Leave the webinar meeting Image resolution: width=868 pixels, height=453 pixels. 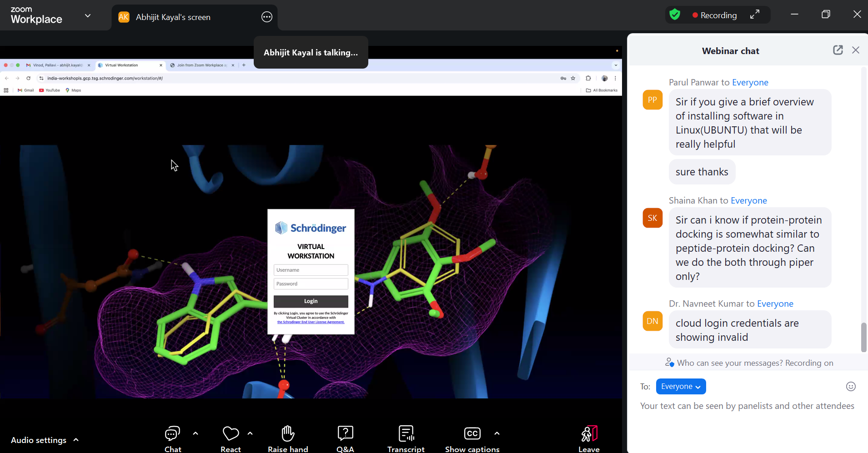tap(589, 434)
